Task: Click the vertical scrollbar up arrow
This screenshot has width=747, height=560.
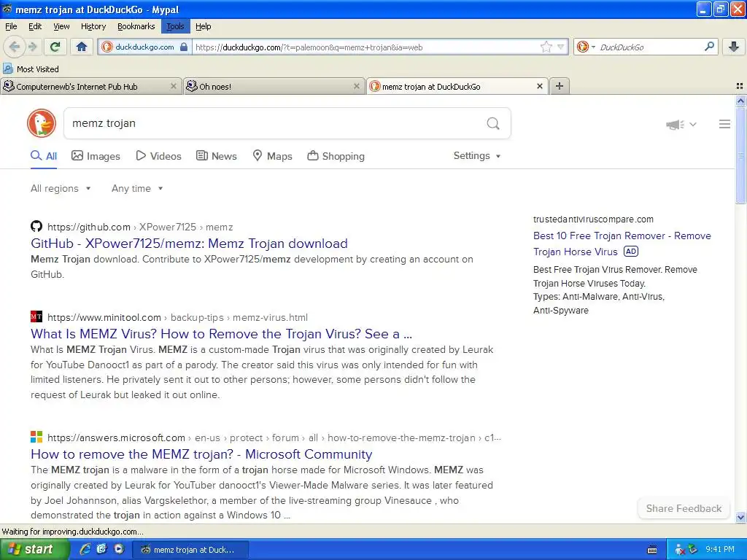Action: click(740, 101)
